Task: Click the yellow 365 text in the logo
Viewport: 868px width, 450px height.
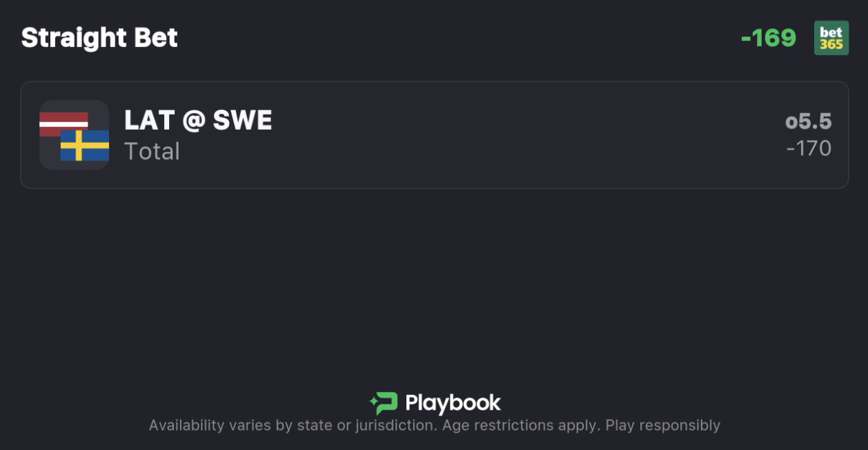Action: 831,45
